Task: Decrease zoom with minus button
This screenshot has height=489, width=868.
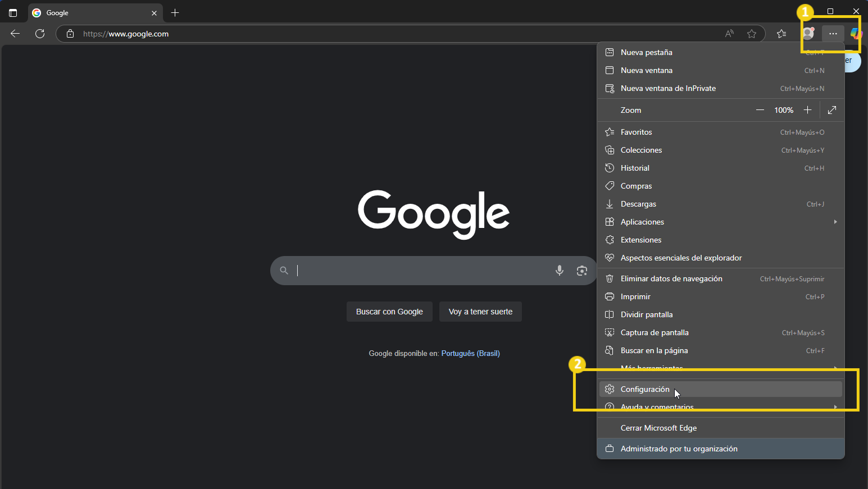Action: [x=760, y=110]
